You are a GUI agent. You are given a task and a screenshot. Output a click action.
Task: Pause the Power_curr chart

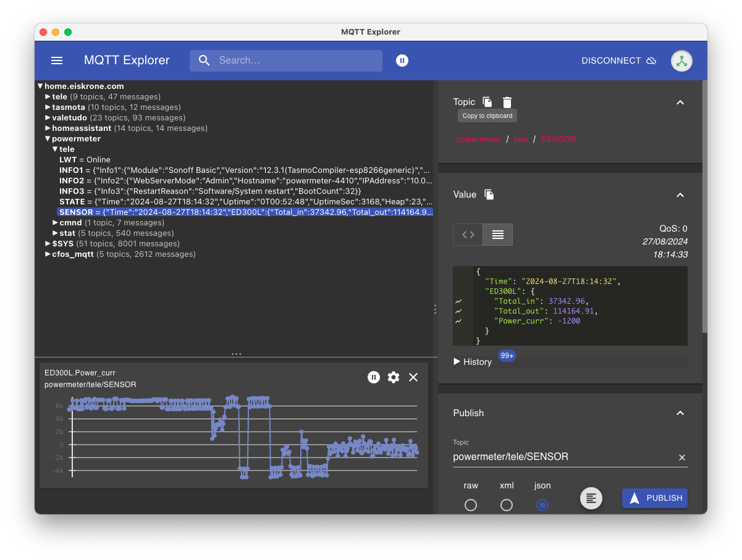374,377
